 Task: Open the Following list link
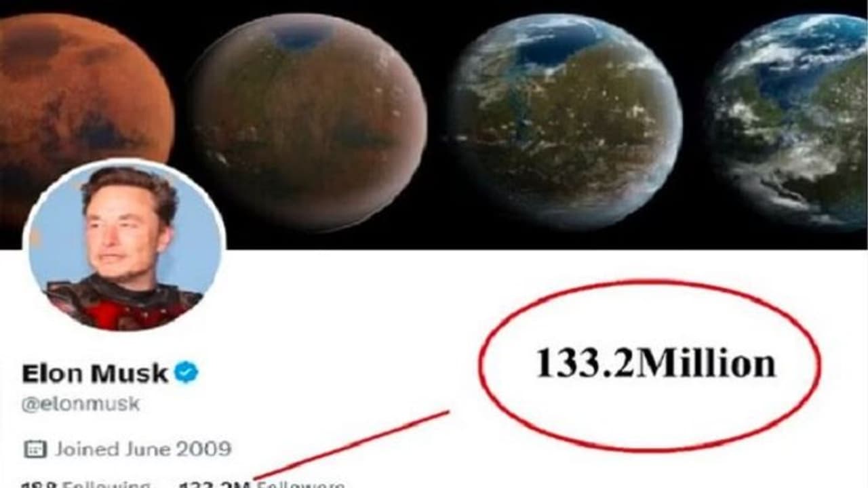pyautogui.click(x=106, y=484)
